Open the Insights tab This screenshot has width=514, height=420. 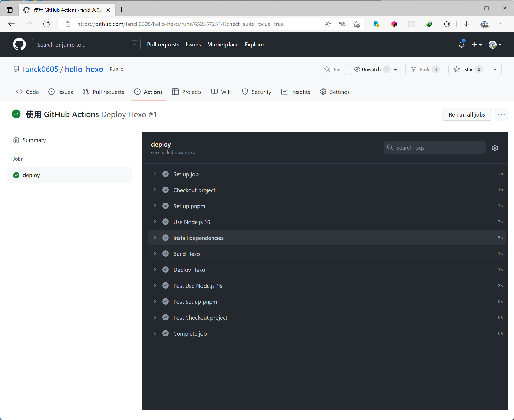click(x=296, y=92)
